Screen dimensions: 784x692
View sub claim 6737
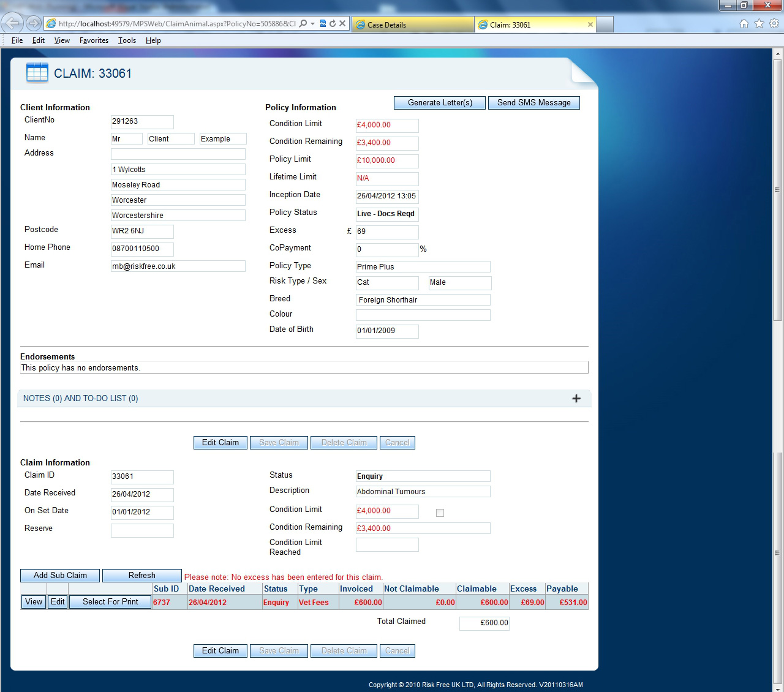[34, 602]
